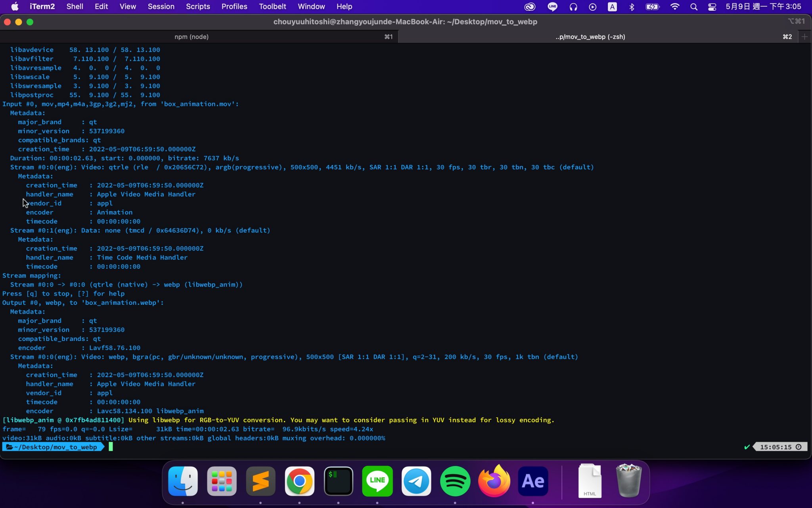This screenshot has width=812, height=508.
Task: Add a new tab with plus button
Action: point(804,37)
